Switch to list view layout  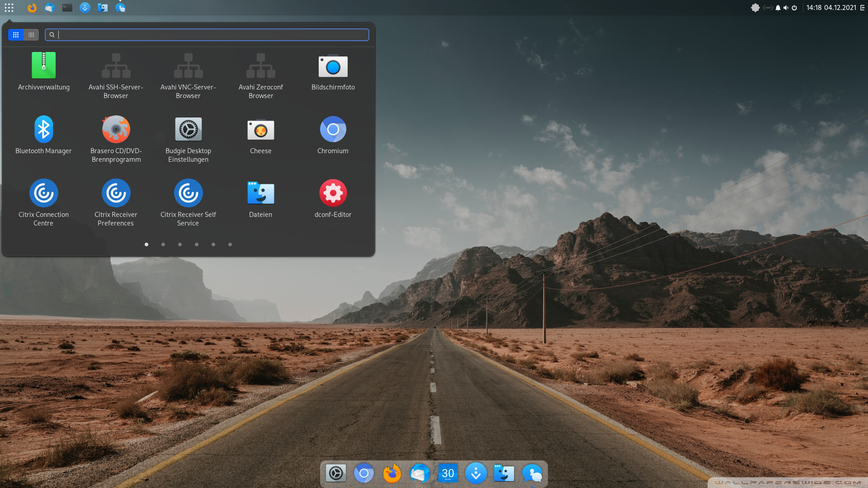point(32,34)
